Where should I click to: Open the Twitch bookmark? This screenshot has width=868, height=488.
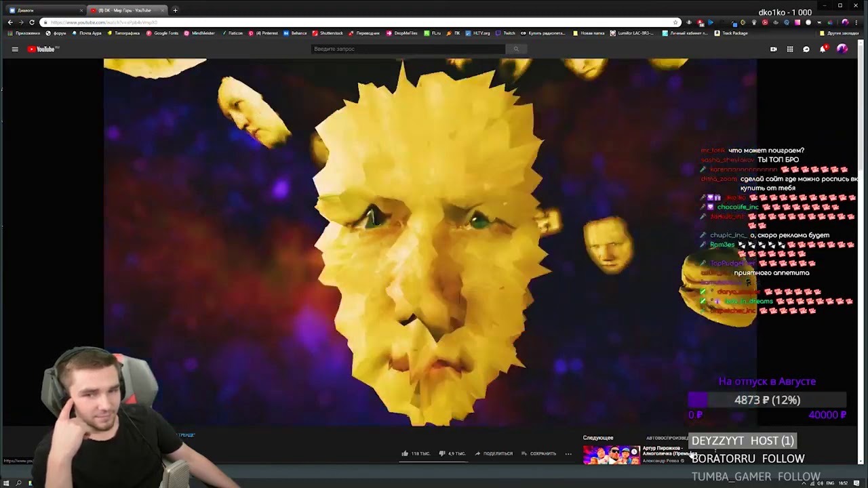click(505, 33)
